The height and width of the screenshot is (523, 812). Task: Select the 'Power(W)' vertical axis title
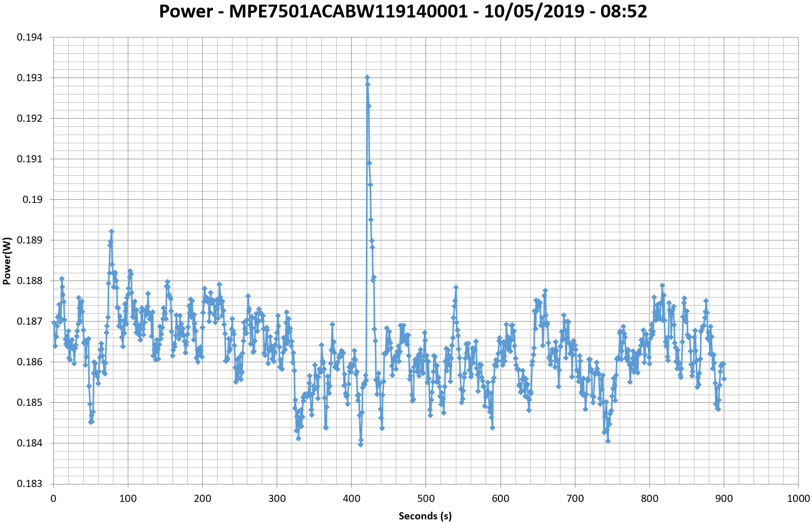7,260
